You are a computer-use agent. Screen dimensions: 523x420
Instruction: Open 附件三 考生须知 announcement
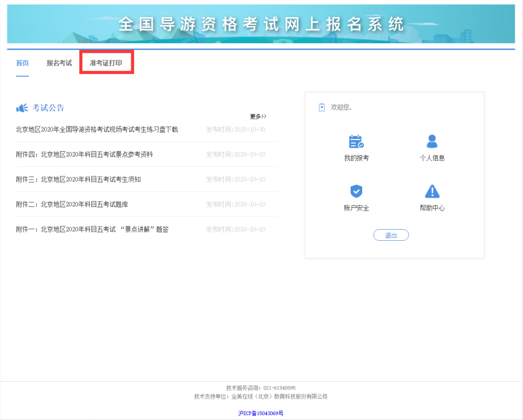click(x=78, y=179)
